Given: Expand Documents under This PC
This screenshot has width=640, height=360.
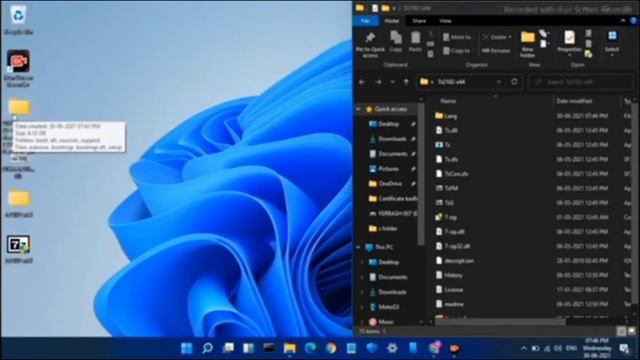Looking at the screenshot, I should click(x=362, y=277).
